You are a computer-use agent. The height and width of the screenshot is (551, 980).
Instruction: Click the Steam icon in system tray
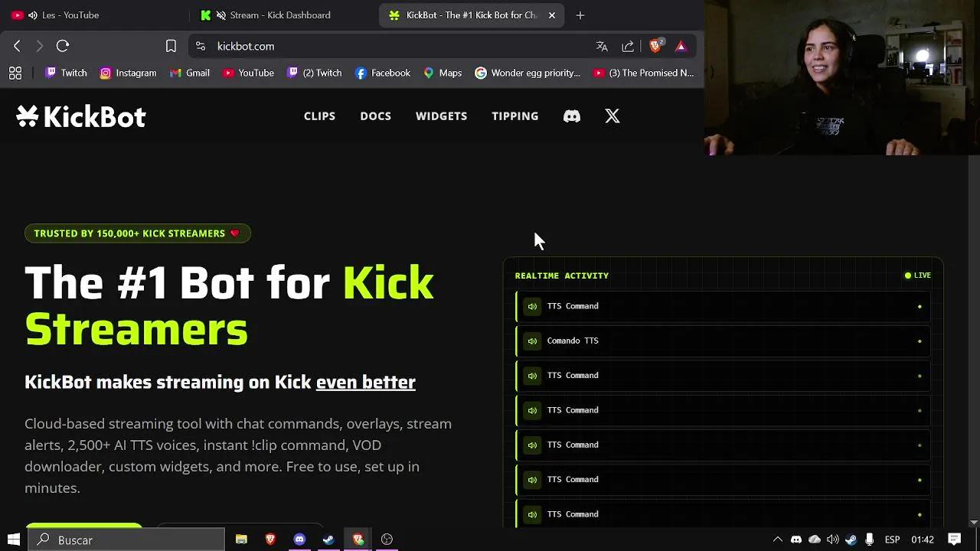pyautogui.click(x=851, y=540)
